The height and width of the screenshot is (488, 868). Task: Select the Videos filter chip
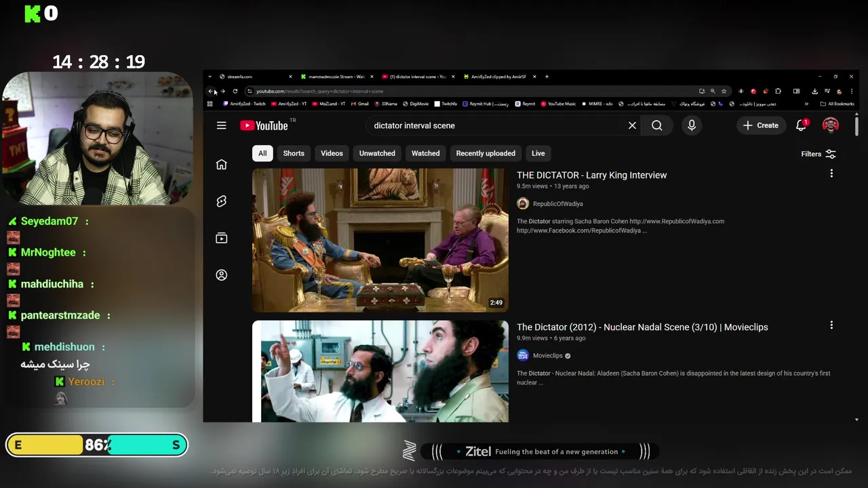pos(332,153)
